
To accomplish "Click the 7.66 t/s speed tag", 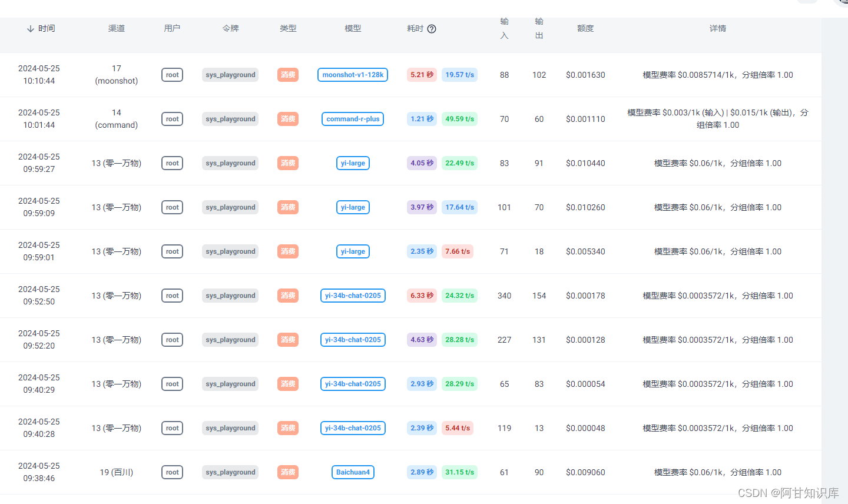I will (458, 251).
